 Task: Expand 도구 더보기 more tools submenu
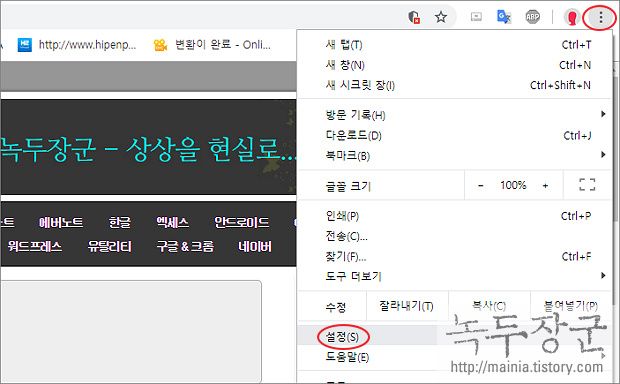pos(454,276)
